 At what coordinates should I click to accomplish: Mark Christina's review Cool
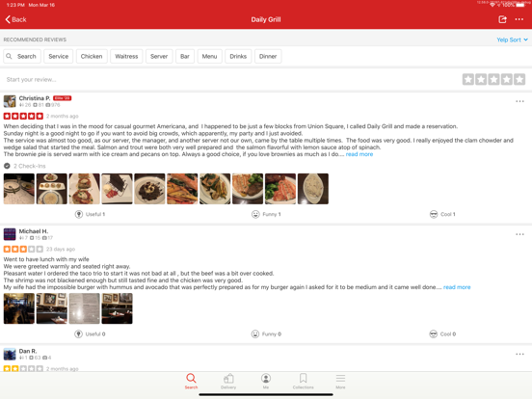[x=442, y=214]
